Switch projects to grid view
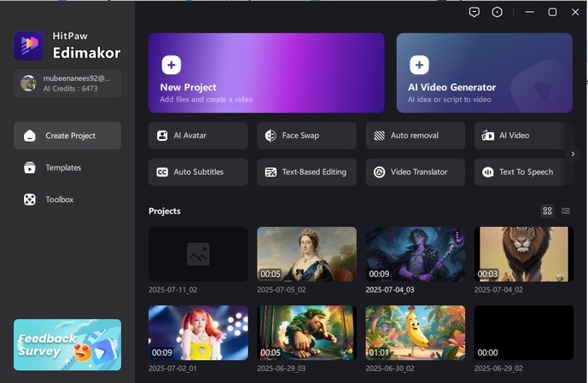Screen dimensions: 588x383 point(547,211)
